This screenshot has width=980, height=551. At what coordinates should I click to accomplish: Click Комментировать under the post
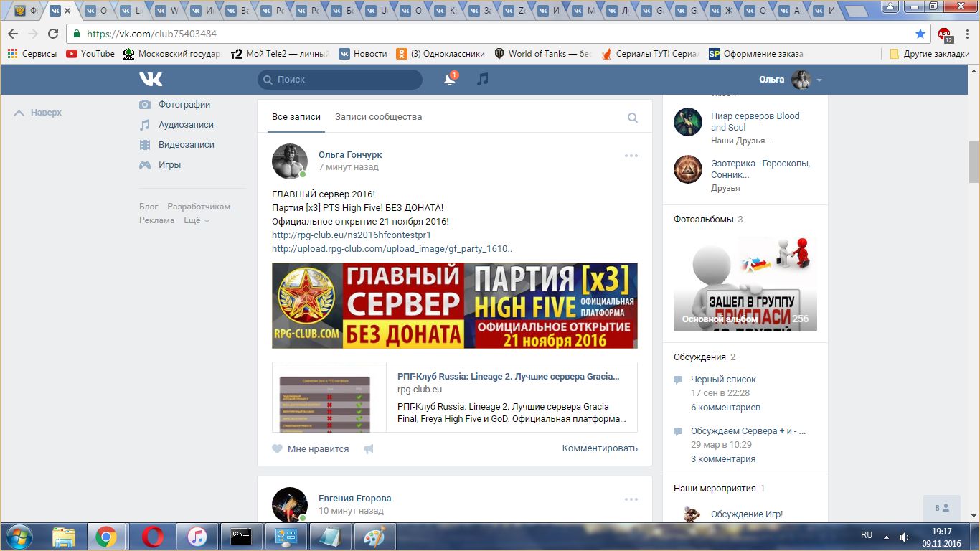click(x=600, y=448)
